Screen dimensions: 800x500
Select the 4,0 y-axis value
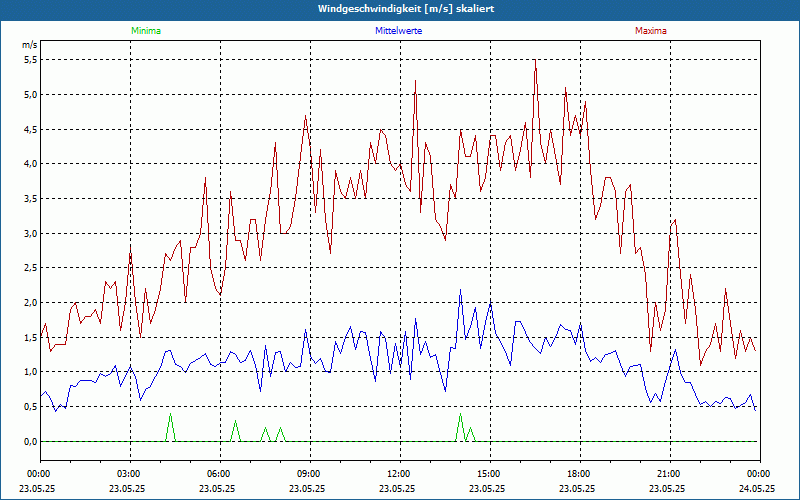point(31,164)
